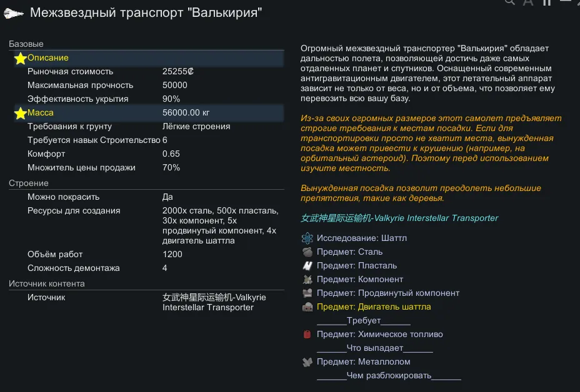Image resolution: width=580 pixels, height=392 pixels.
Task: Click the red chemfuel canister icon
Action: pyautogui.click(x=307, y=335)
